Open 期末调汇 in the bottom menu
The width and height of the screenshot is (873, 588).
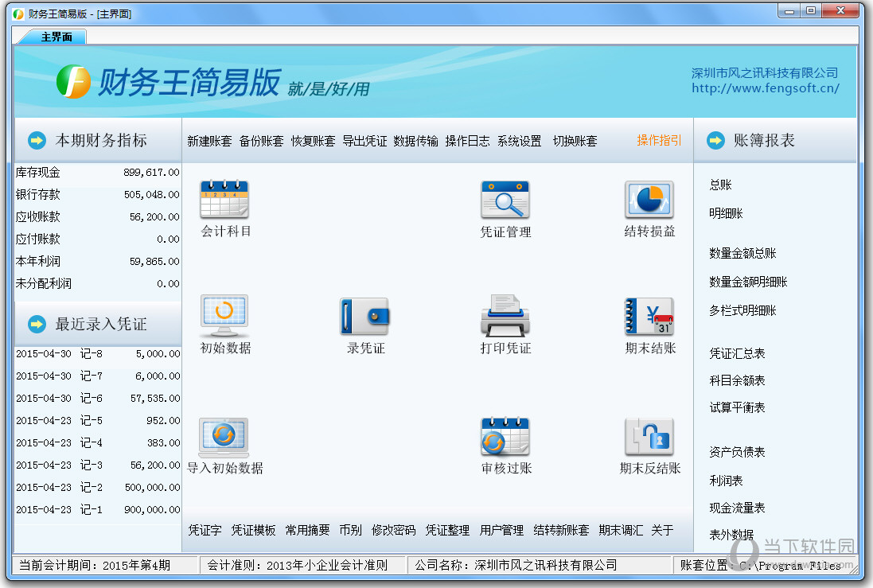(x=621, y=530)
